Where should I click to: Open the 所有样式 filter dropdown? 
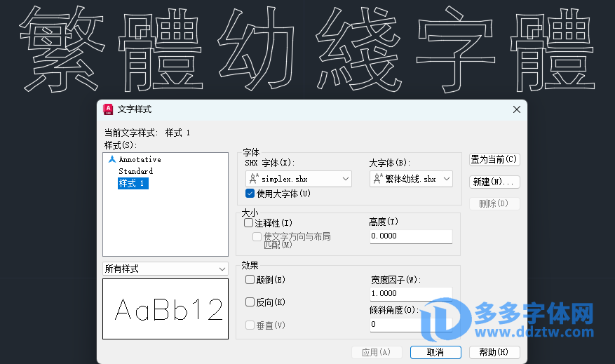[x=165, y=269]
